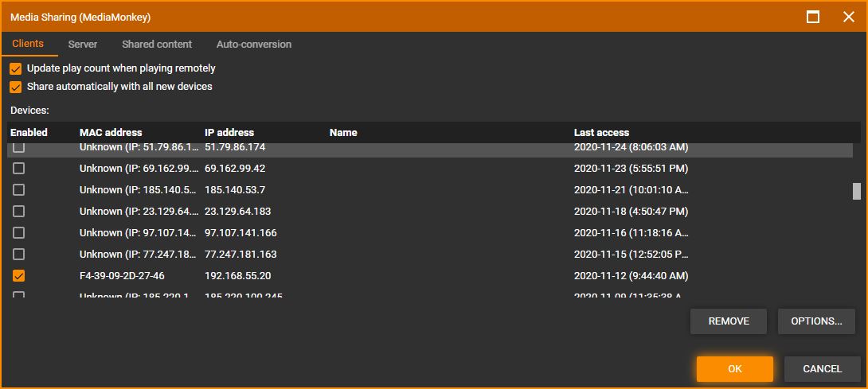Viewport: 868px width, 389px height.
Task: Click the devices list vertical scrollbar thumb
Action: (x=857, y=191)
